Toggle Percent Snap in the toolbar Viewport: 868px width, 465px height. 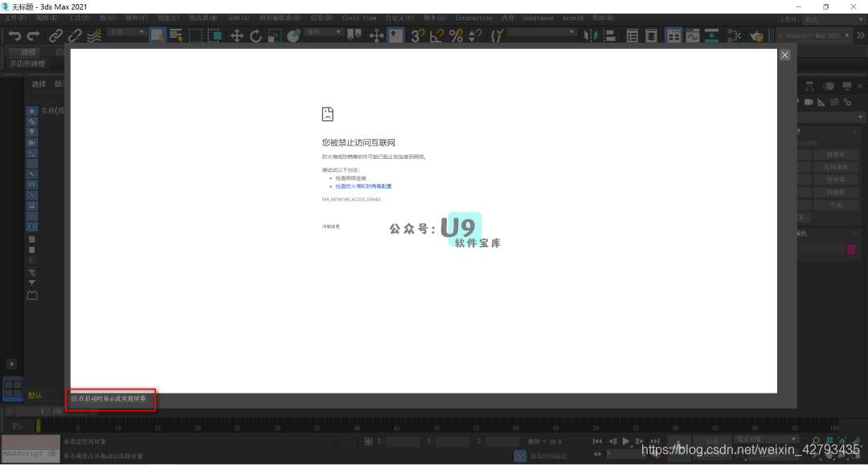click(x=456, y=35)
